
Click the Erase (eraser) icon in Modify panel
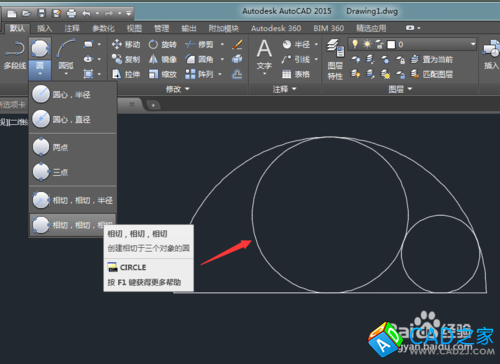(237, 44)
